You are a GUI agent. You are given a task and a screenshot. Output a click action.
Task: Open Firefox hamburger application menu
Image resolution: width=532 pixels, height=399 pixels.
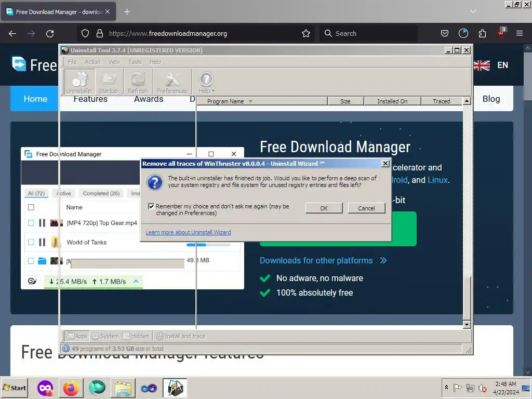[x=520, y=33]
